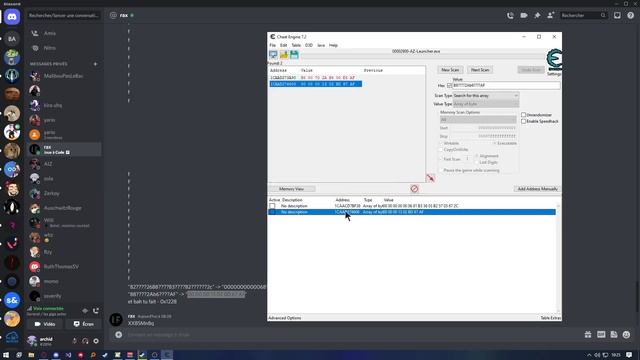The height and width of the screenshot is (360, 640).
Task: Toggle Active checkbox of first address entry
Action: tap(272, 206)
